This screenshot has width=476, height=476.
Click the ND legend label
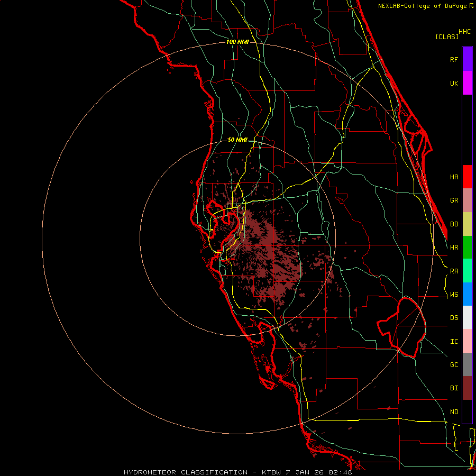(x=454, y=411)
